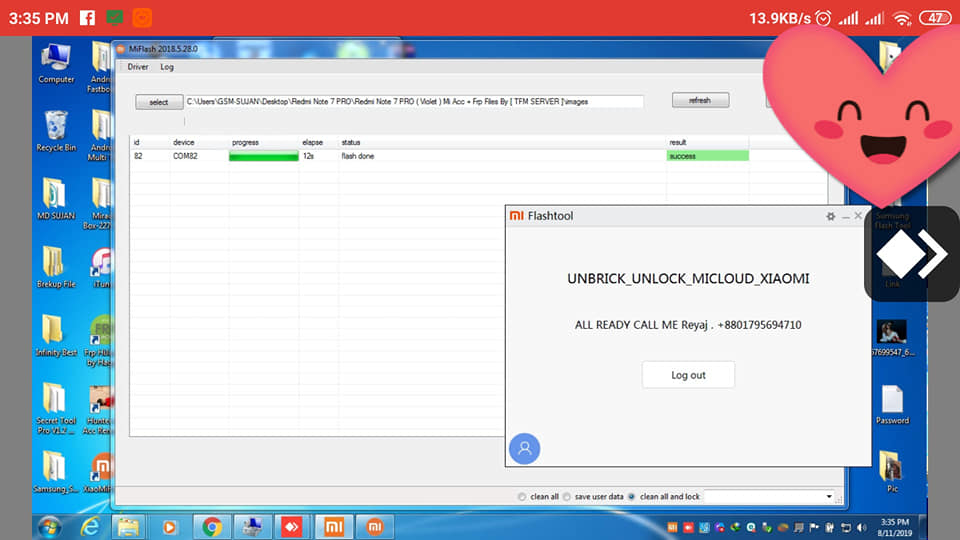Select the 'clean all' radio option

[x=522, y=497]
